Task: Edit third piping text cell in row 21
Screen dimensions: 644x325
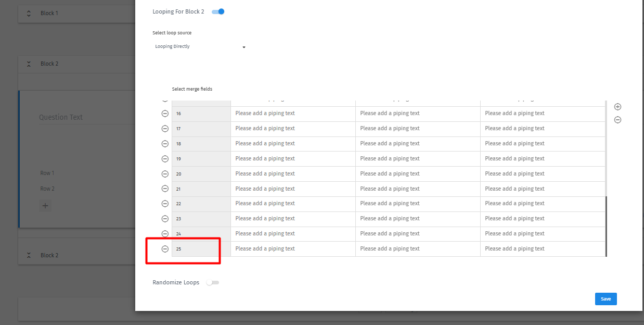Action: pyautogui.click(x=543, y=189)
